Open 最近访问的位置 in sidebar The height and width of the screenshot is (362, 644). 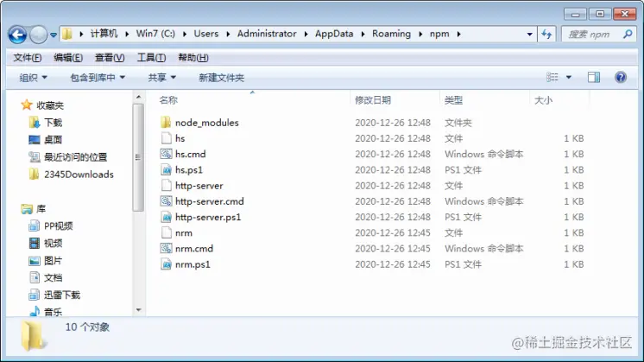coord(68,157)
